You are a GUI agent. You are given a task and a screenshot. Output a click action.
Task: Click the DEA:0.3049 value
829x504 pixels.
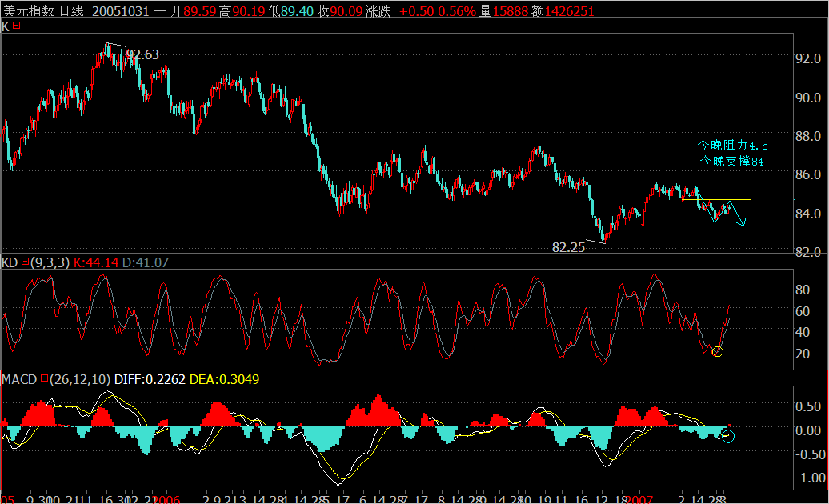coord(224,378)
